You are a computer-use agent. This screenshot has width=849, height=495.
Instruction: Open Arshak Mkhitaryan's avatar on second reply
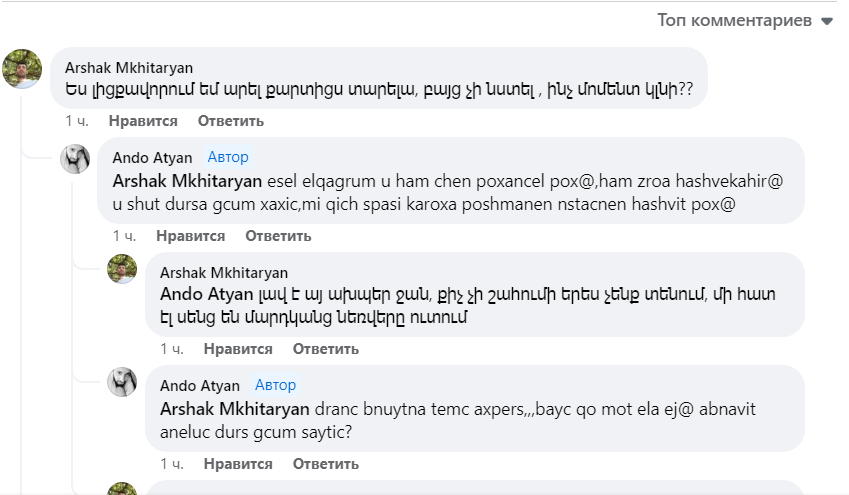(x=122, y=269)
